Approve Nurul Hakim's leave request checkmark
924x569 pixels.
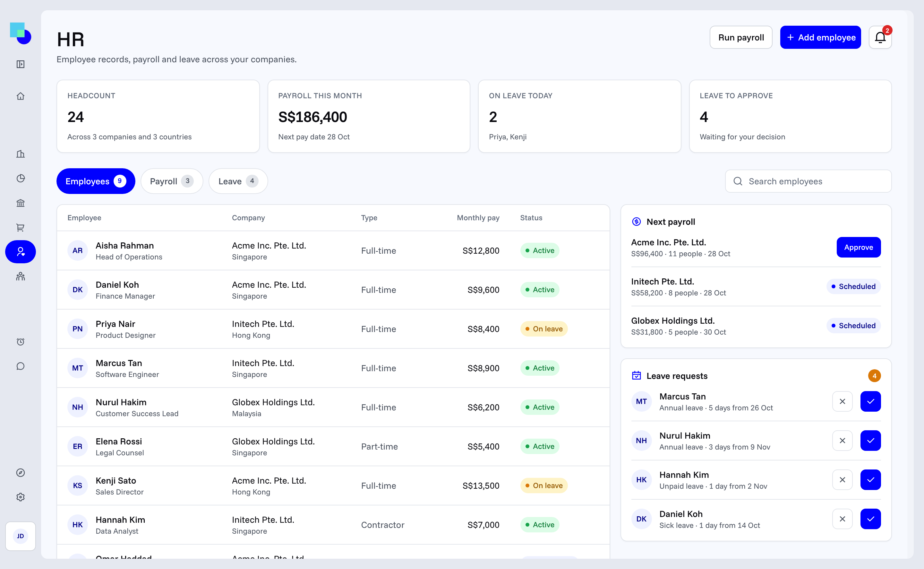pyautogui.click(x=871, y=441)
